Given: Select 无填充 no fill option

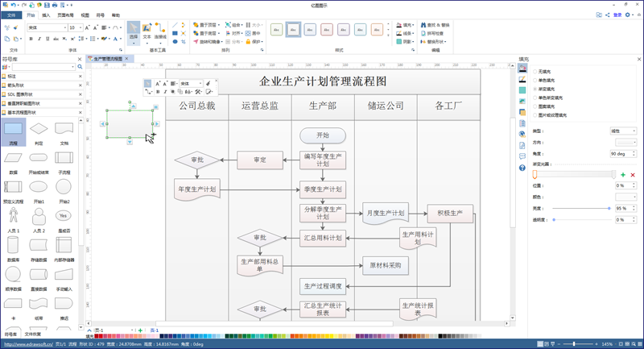Looking at the screenshot, I should click(542, 72).
